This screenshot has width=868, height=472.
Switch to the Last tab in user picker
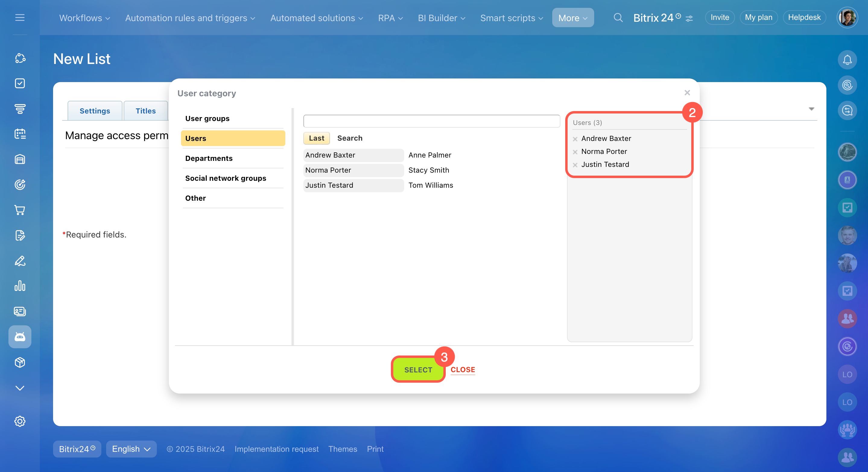[316, 138]
